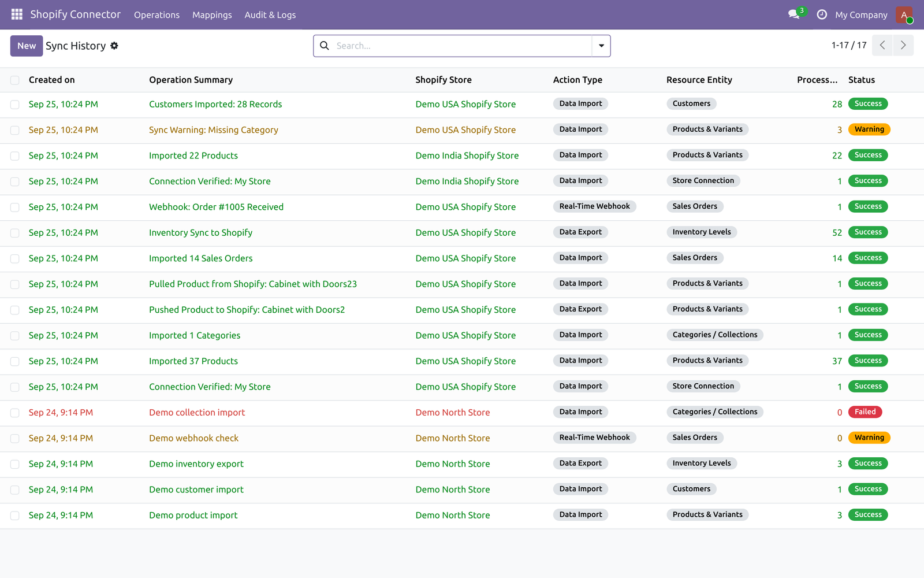Screen dimensions: 924x578
Task: Select the Demo collection import row checkbox
Action: pyautogui.click(x=15, y=413)
